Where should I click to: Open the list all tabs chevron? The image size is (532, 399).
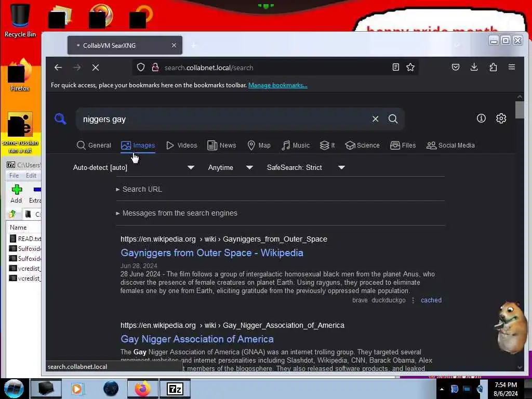coord(457,45)
